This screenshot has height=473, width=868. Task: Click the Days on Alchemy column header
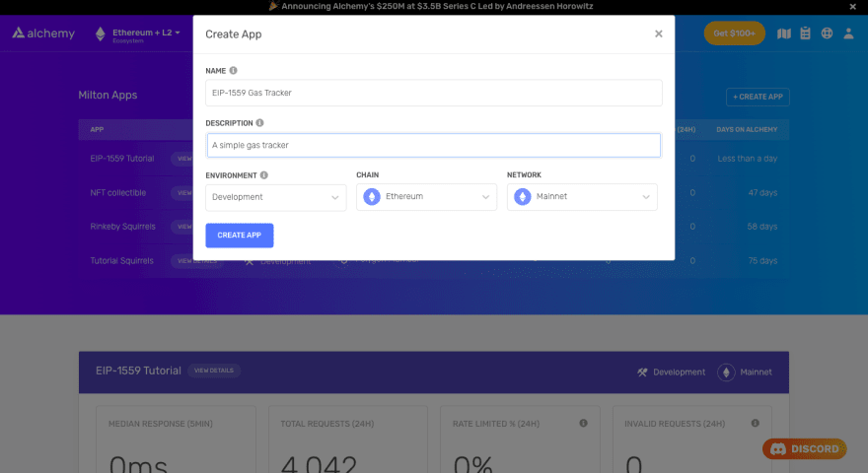[747, 129]
